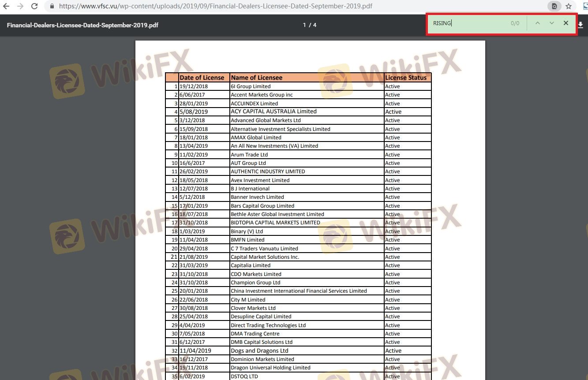Screen dimensions: 588x380
Task: Click the Dogs and Dragons Ltd row
Action: (259, 351)
